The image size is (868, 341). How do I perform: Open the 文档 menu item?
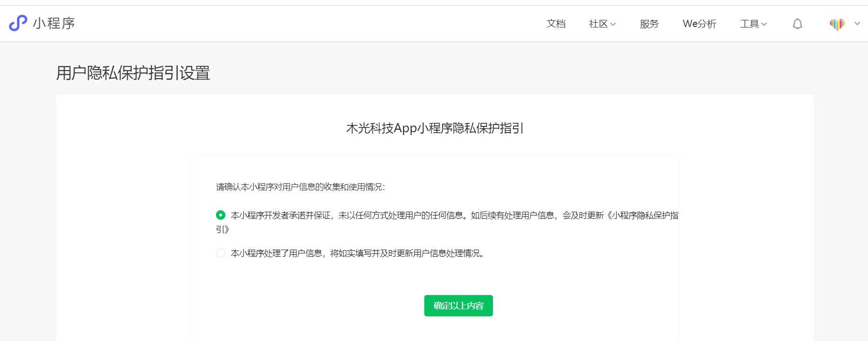[x=556, y=24]
